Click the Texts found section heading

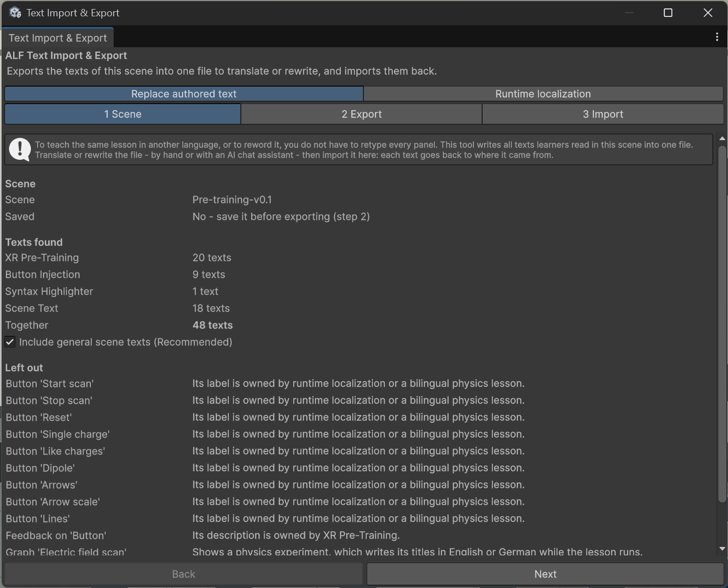(34, 243)
